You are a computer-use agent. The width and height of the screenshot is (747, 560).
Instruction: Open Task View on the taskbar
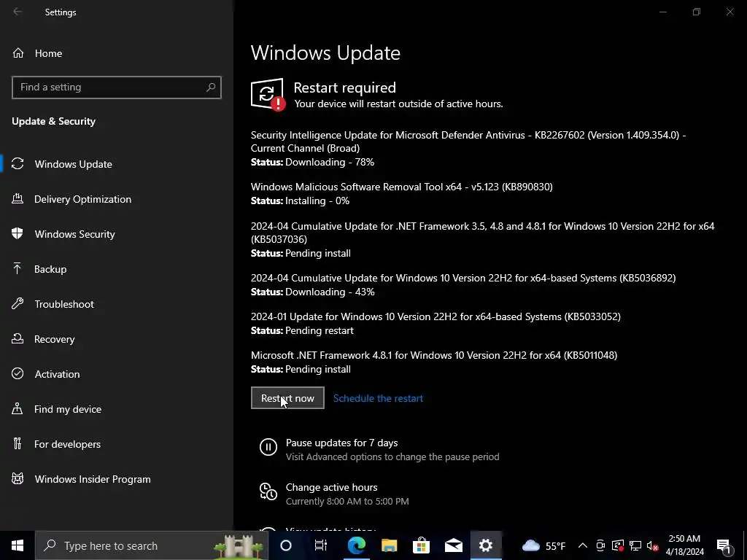(x=321, y=545)
